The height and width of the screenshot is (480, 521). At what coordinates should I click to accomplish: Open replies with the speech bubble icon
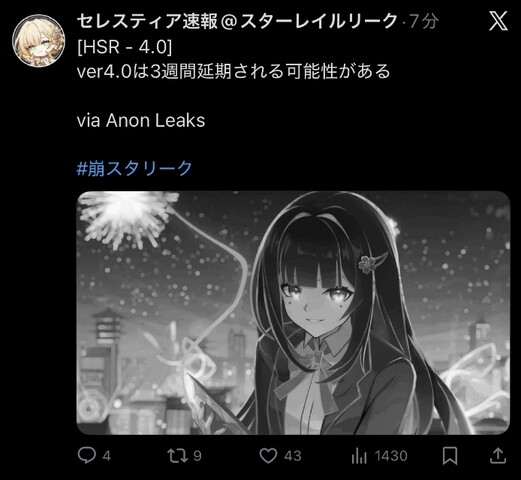(x=86, y=456)
